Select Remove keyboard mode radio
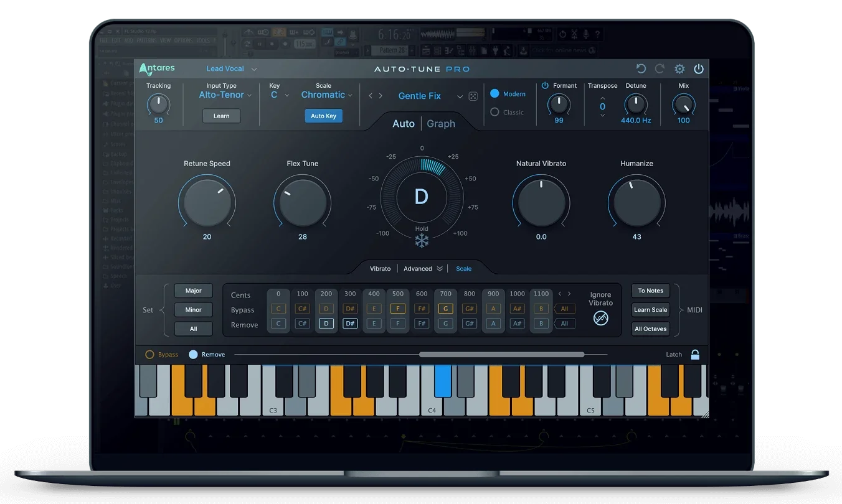Viewport: 842px width, 504px height. 193,355
